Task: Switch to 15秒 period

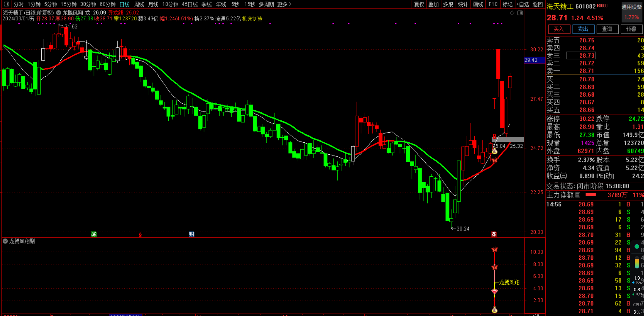Action: [250, 4]
